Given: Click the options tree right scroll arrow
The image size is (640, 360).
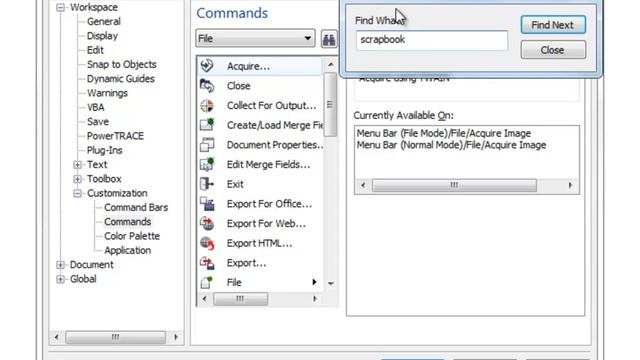Looking at the screenshot, I should click(x=176, y=337).
